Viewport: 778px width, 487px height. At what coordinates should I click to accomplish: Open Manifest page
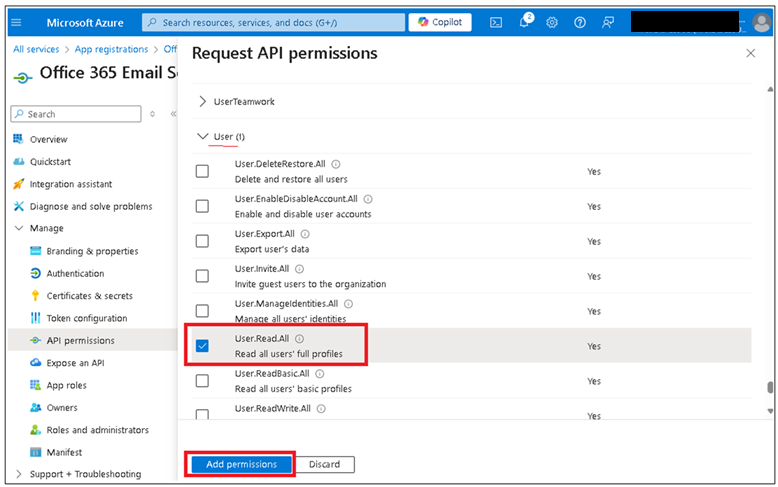[x=65, y=452]
